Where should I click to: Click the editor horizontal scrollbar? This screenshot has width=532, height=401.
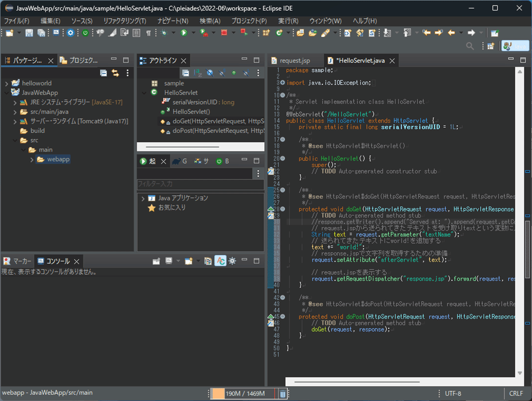pos(357,381)
